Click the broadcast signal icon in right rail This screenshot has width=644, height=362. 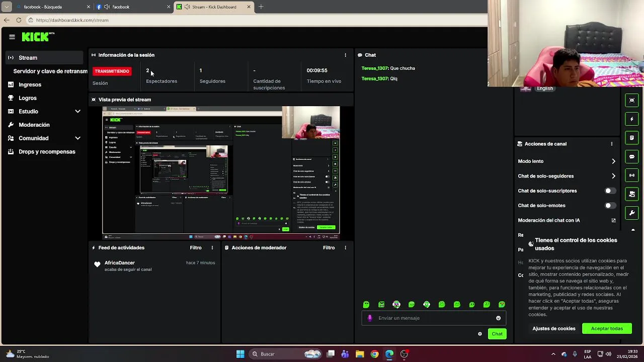click(x=632, y=175)
